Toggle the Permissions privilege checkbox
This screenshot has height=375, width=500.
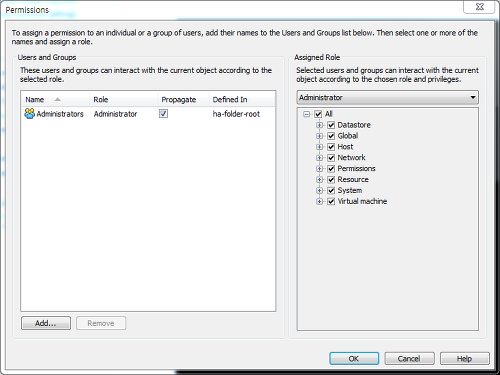[x=331, y=169]
